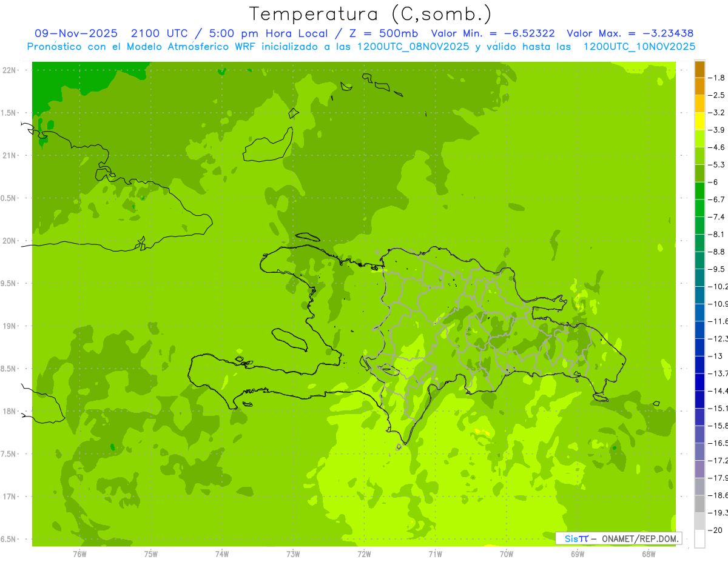728x562 pixels.
Task: Click the '68W' longitude label
Action: (x=649, y=554)
